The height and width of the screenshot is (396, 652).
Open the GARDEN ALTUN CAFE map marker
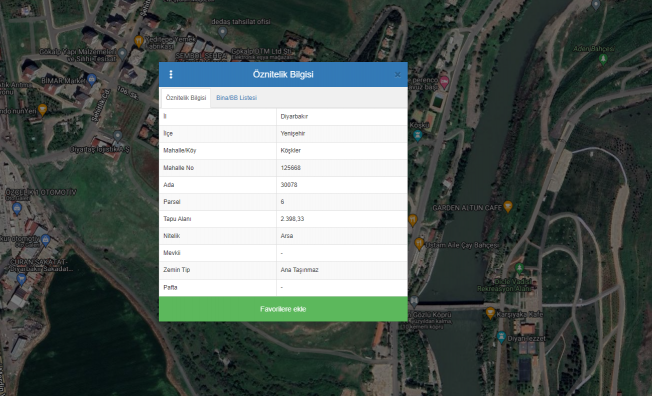click(x=508, y=206)
